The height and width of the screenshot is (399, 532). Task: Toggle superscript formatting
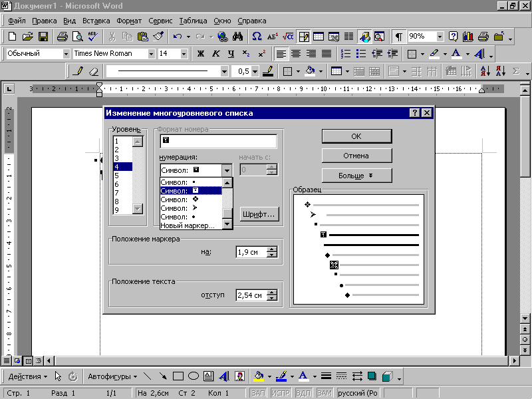click(x=261, y=54)
